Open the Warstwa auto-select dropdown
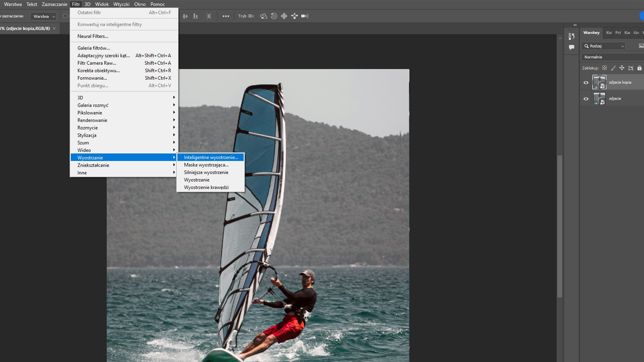The height and width of the screenshot is (362, 644). [x=44, y=16]
